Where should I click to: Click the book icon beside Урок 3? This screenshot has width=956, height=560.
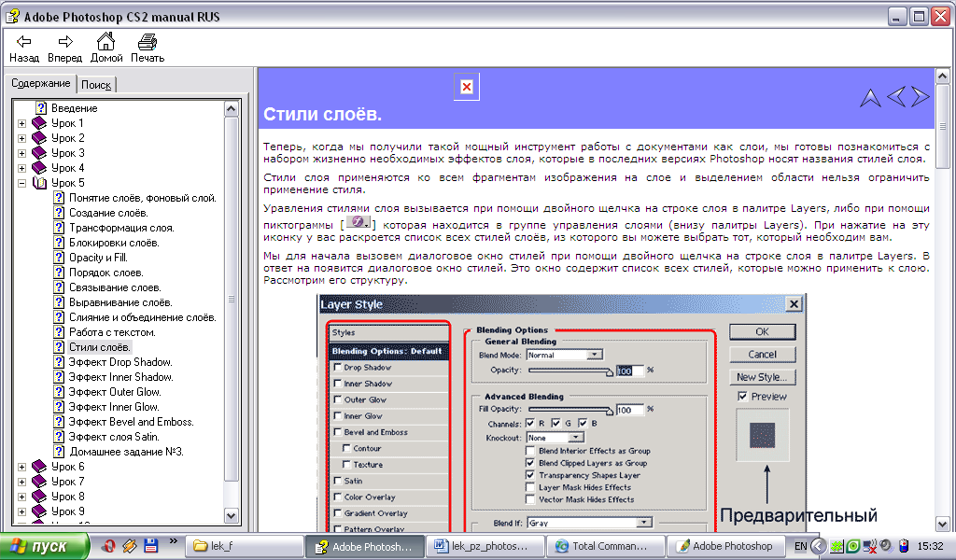point(39,153)
